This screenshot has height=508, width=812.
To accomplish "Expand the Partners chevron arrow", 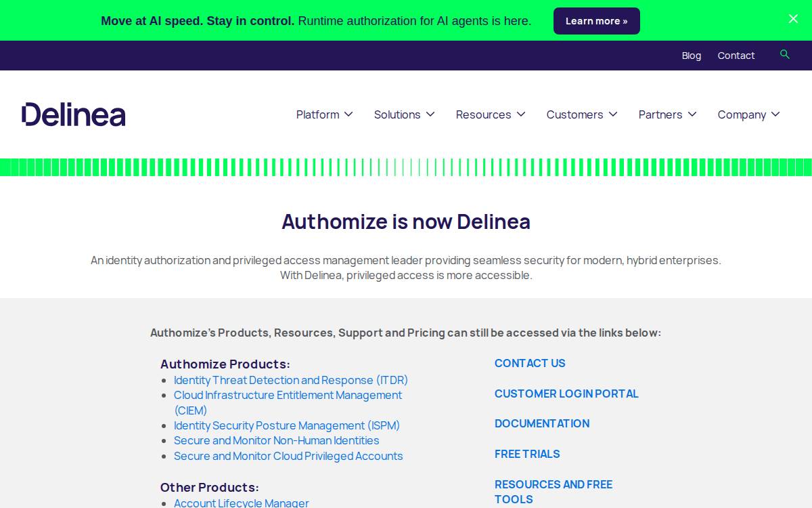I will click(692, 114).
